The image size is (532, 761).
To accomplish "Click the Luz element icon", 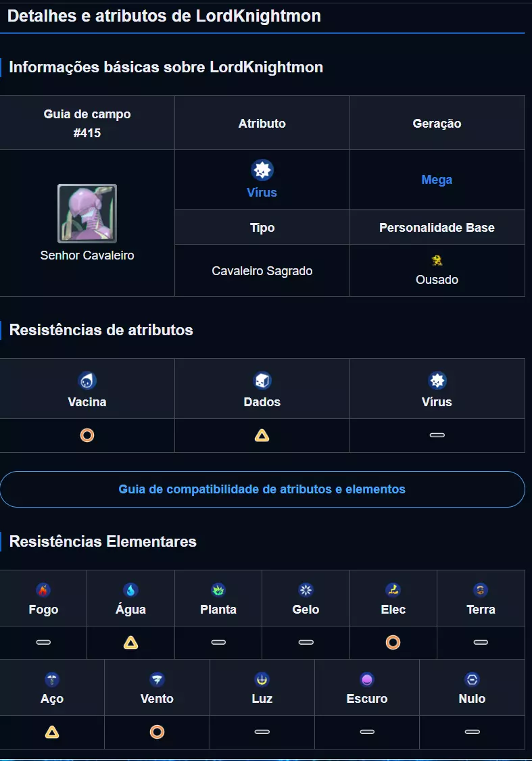I will 262,679.
